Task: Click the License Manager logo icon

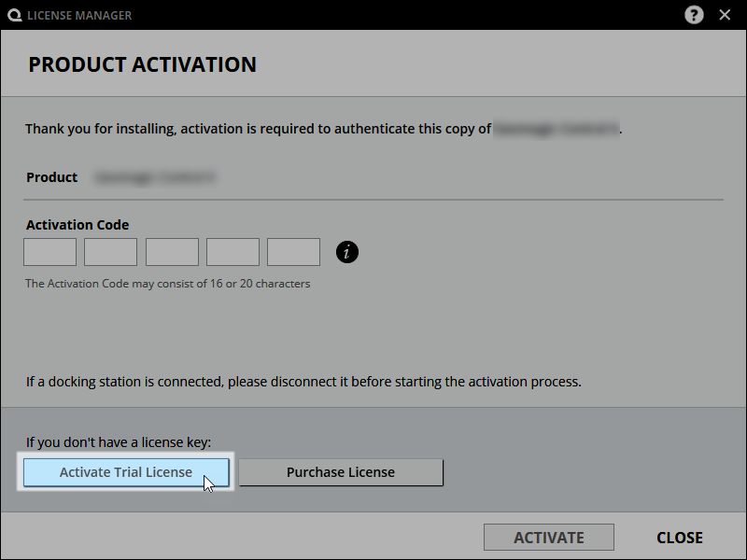Action: [14, 15]
